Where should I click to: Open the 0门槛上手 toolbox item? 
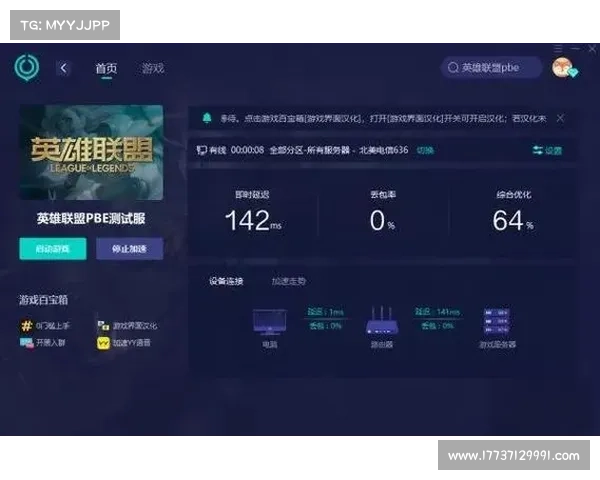(x=48, y=326)
